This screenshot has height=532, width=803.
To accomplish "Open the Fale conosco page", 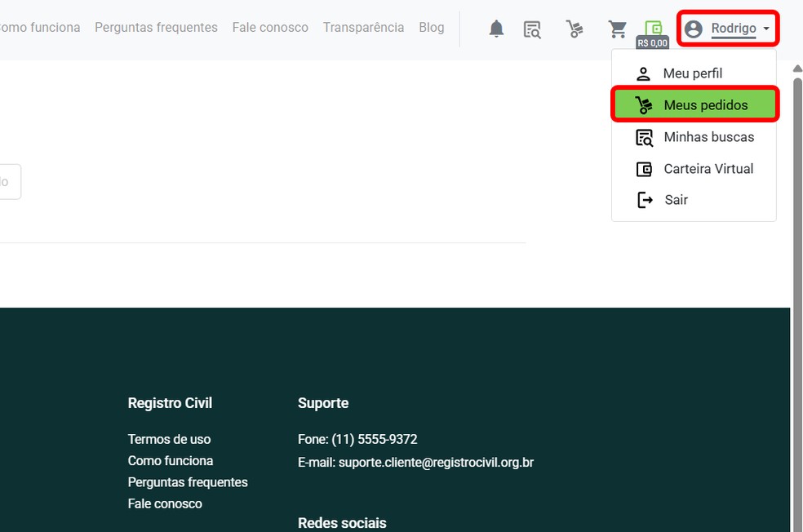I will click(x=269, y=27).
